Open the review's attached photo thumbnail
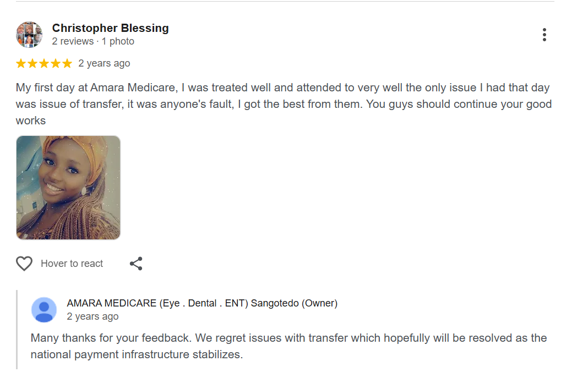The image size is (588, 372). point(68,188)
